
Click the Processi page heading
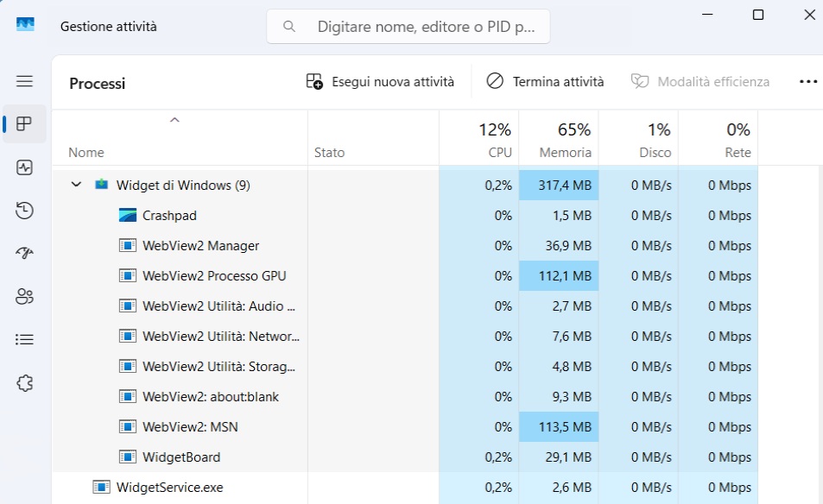97,84
